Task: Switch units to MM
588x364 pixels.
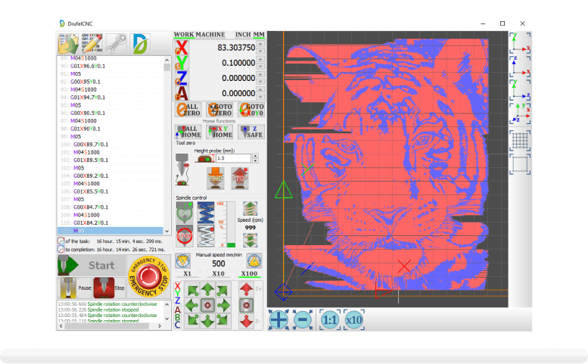Action: [259, 35]
